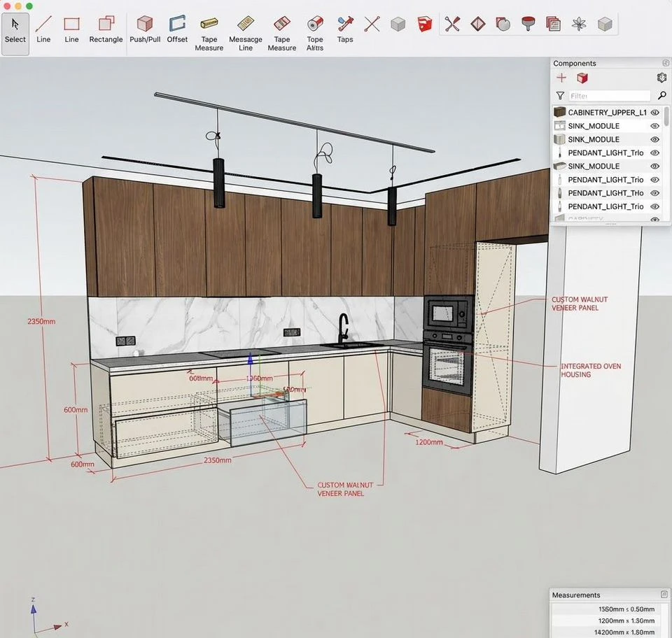
Task: Click the 1200mm x 1.30mm measurement value
Action: click(626, 621)
